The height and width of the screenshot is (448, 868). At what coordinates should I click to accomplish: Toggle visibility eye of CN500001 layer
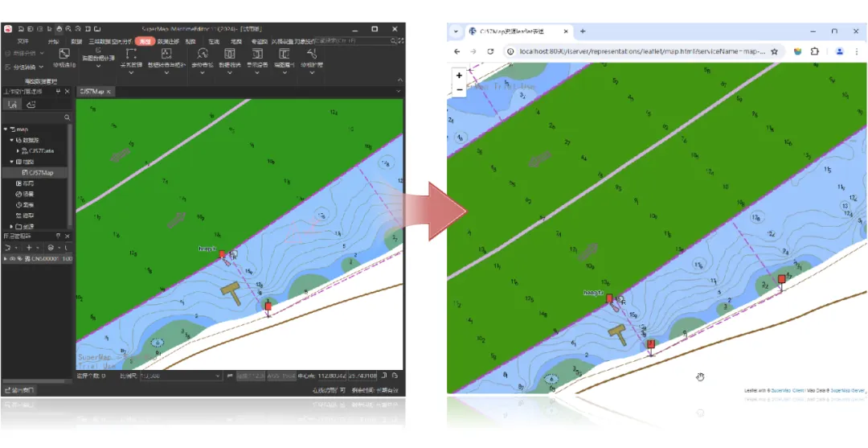point(11,259)
